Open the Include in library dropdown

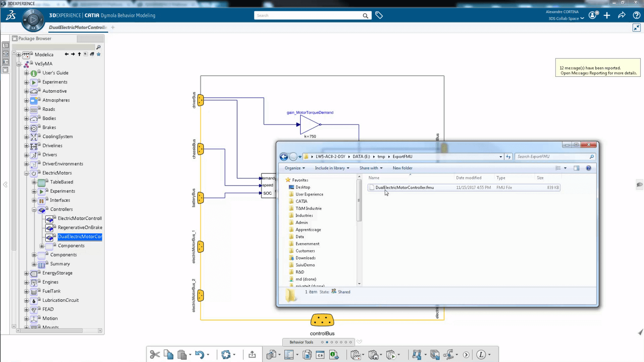tap(332, 168)
